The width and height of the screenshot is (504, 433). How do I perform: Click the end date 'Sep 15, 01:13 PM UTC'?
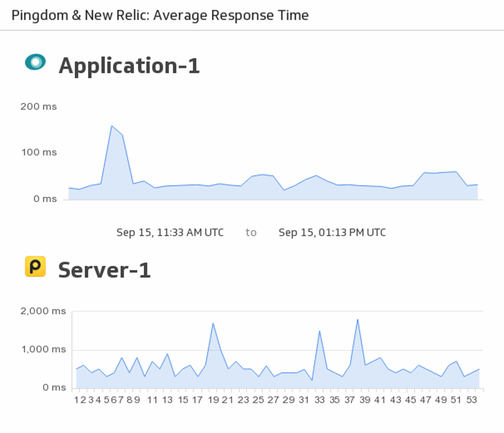332,233
